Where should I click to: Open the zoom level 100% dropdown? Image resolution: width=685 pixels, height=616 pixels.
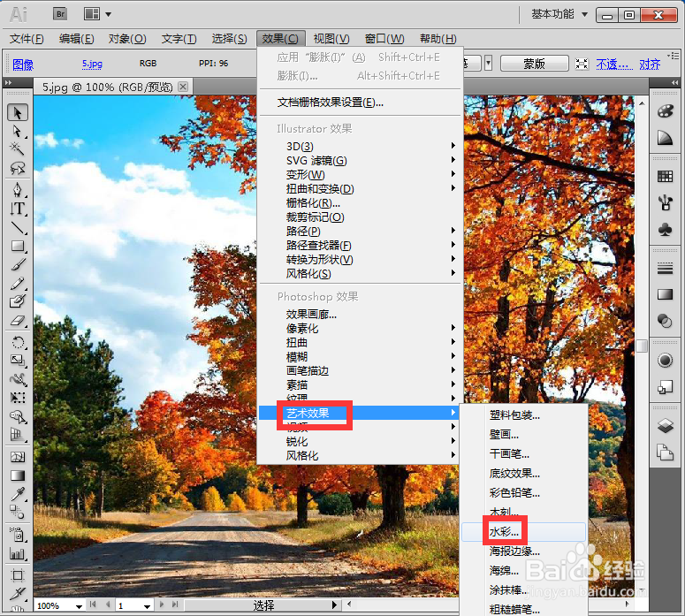pos(79,606)
